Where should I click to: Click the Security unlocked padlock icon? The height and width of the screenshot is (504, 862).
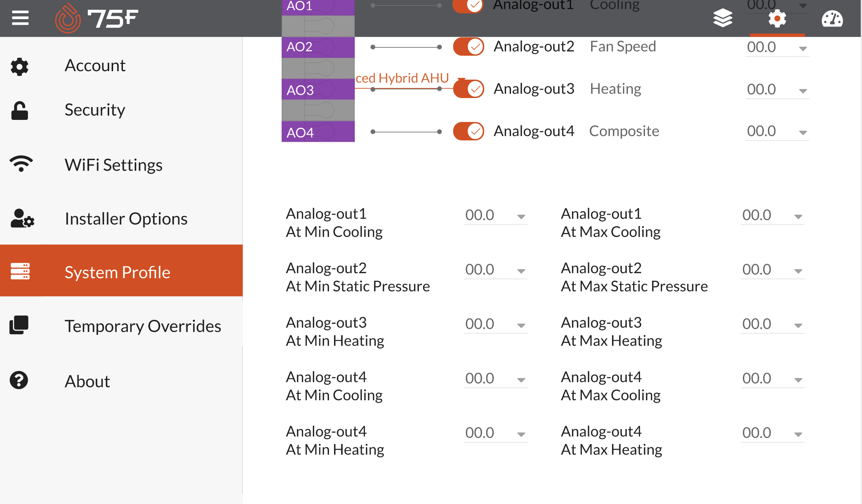tap(19, 110)
